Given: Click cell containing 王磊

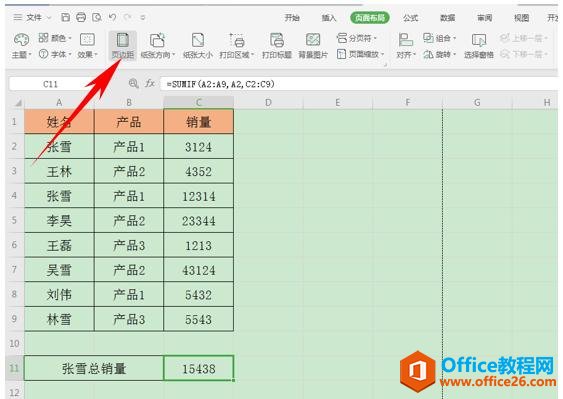Looking at the screenshot, I should click(59, 245).
